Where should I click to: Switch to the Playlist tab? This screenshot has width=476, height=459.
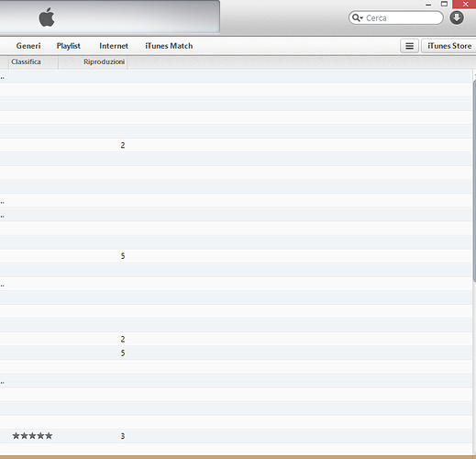(x=69, y=46)
